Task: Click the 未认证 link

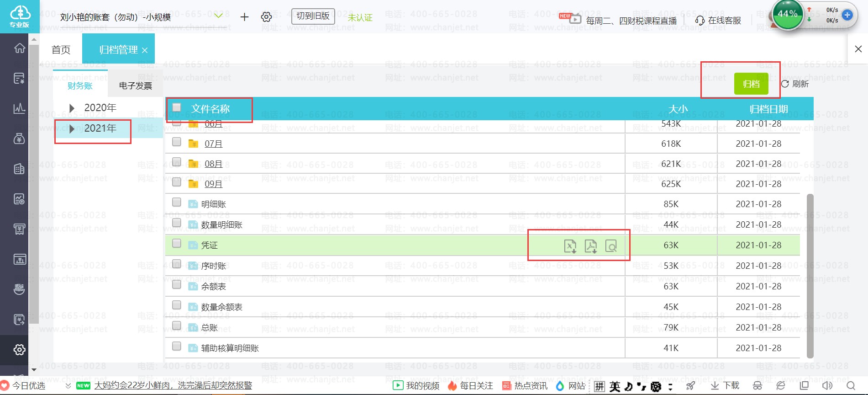Action: 360,17
